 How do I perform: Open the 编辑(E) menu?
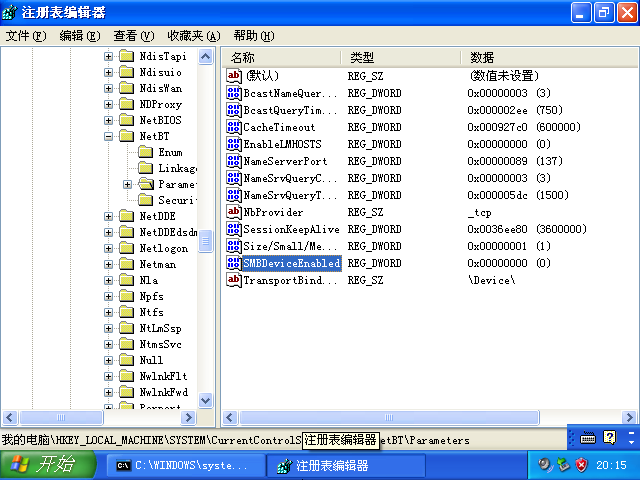tap(80, 36)
